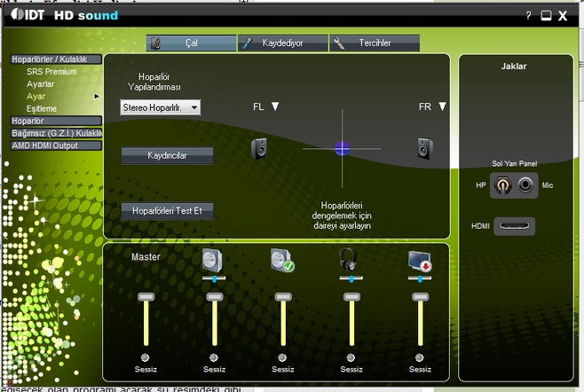This screenshot has width=584, height=392.
Task: Click the headphone device icon in mixer
Action: [x=347, y=260]
